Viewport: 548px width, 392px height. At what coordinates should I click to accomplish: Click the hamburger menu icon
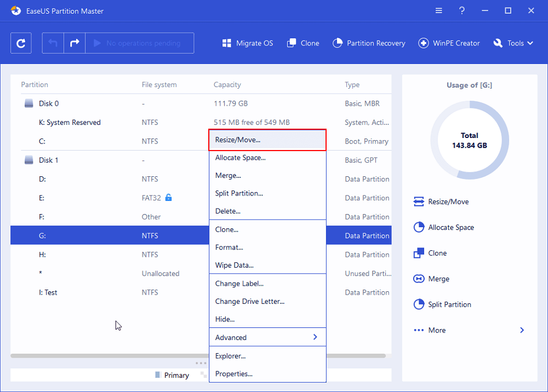pos(438,10)
